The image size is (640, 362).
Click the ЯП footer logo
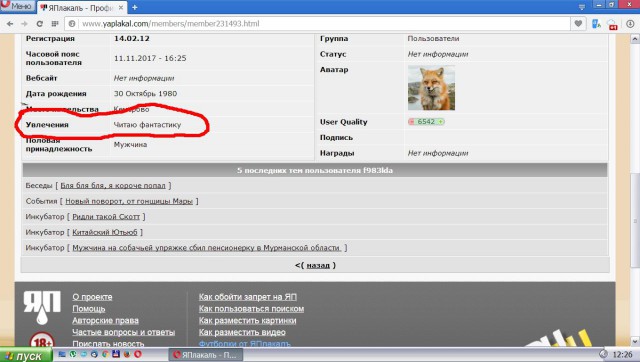[x=42, y=307]
